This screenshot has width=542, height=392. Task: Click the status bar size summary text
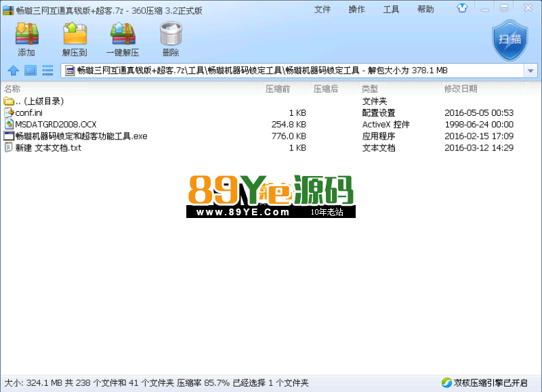(x=157, y=383)
